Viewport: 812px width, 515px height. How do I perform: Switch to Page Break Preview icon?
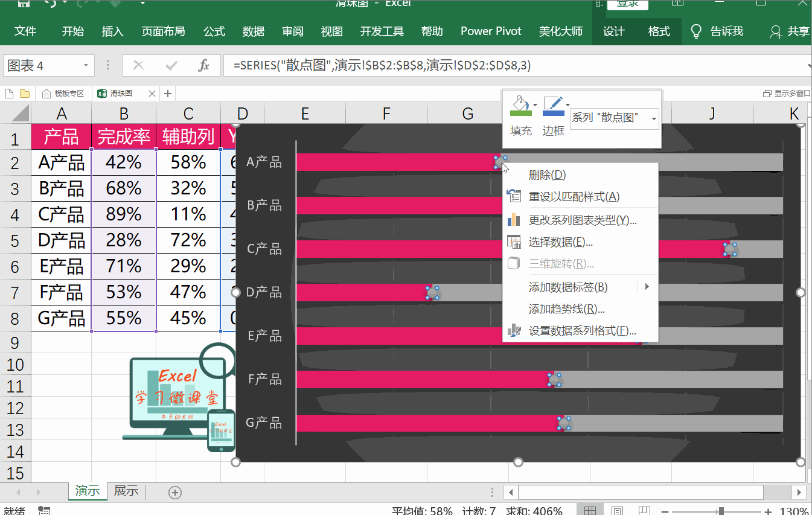point(643,511)
